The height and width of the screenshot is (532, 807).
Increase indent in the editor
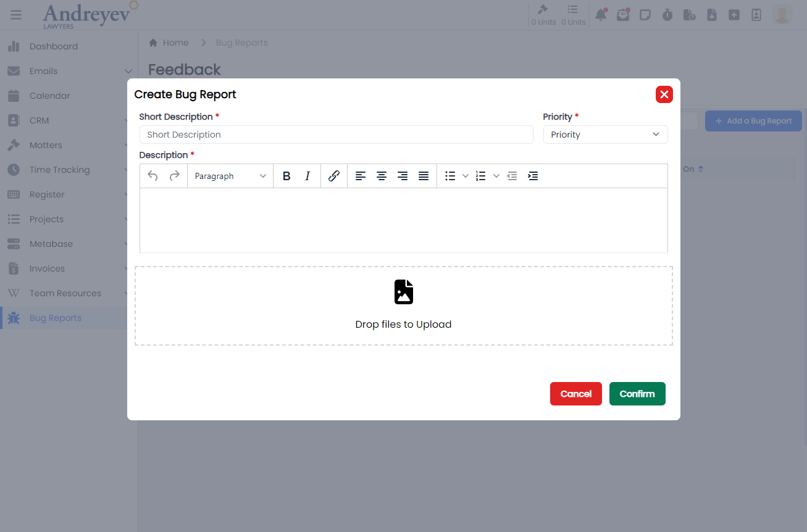point(533,176)
